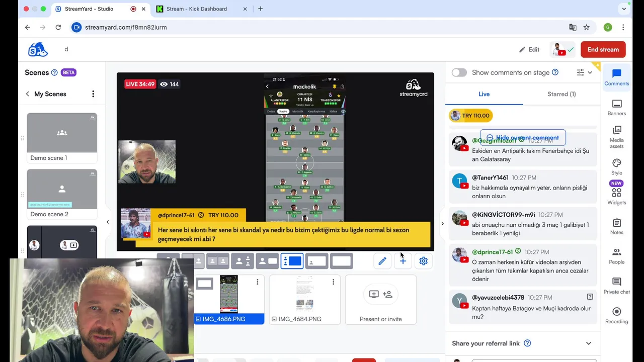Viewport: 644px width, 362px height.
Task: Collapse the comments panel arrow
Action: [443, 224]
